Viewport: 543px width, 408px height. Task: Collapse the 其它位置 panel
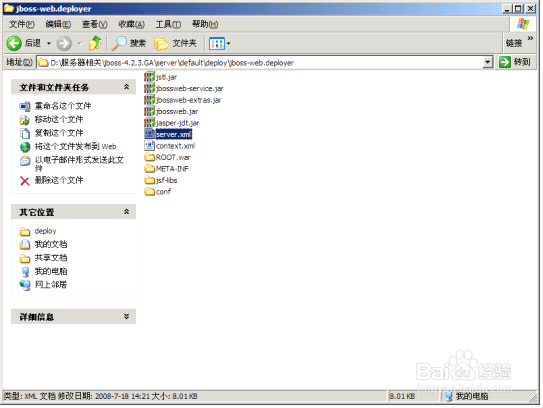(x=126, y=212)
